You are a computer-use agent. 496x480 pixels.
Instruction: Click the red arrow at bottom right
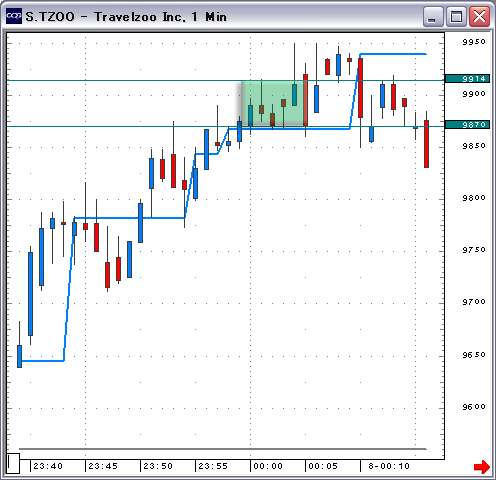point(482,467)
